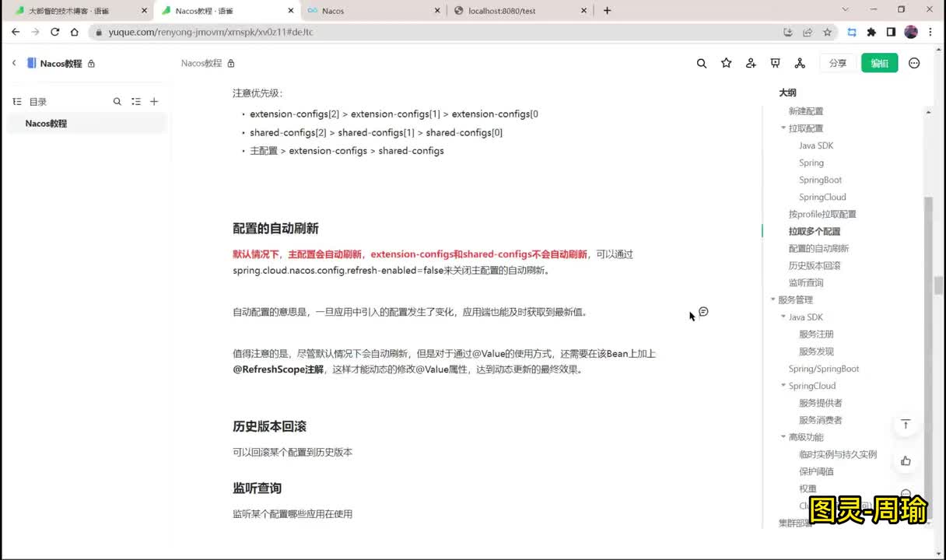Click the Nacos教程 knowledge base title

[x=61, y=63]
